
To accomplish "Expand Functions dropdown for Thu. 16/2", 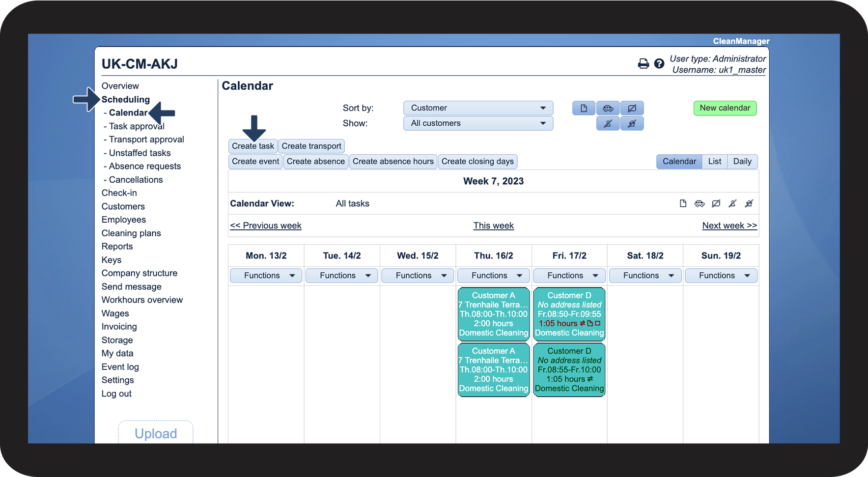I will pyautogui.click(x=493, y=276).
